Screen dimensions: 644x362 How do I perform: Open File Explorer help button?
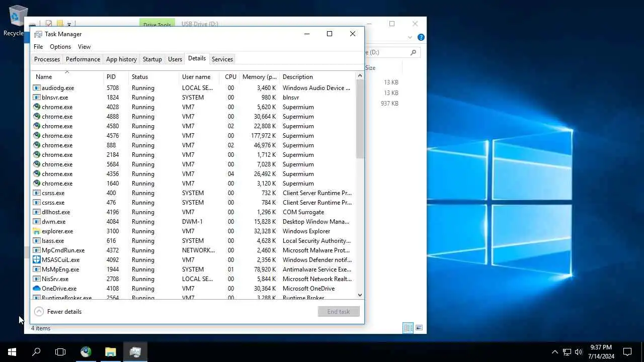[421, 37]
